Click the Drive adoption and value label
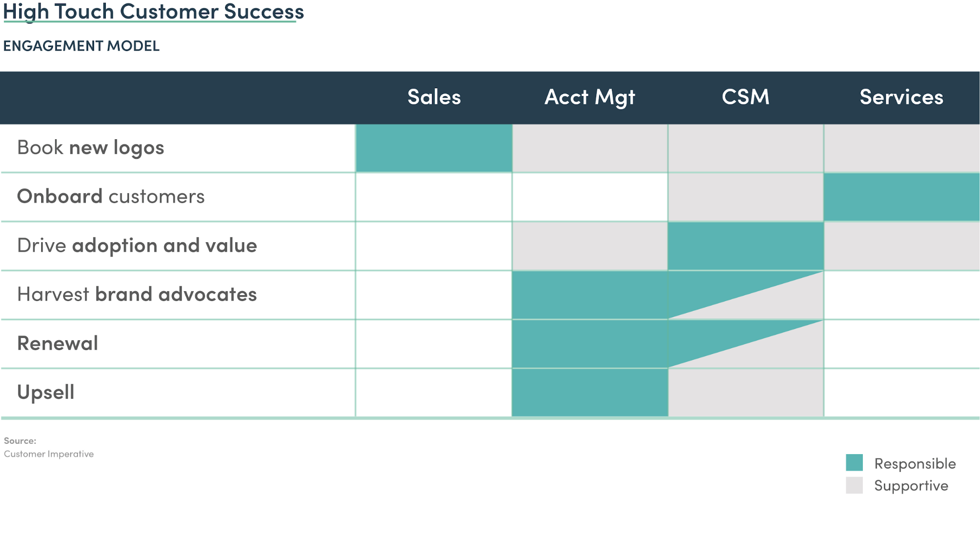This screenshot has height=535, width=980. click(x=137, y=246)
